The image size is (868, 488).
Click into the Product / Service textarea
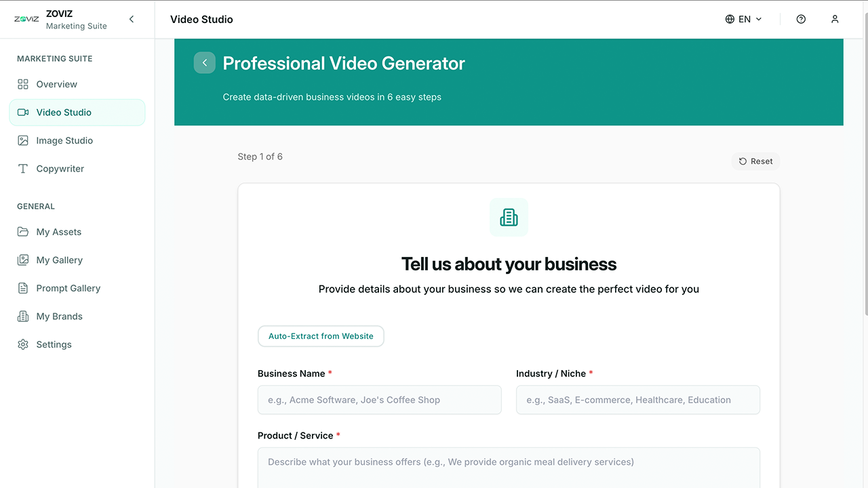click(x=509, y=468)
